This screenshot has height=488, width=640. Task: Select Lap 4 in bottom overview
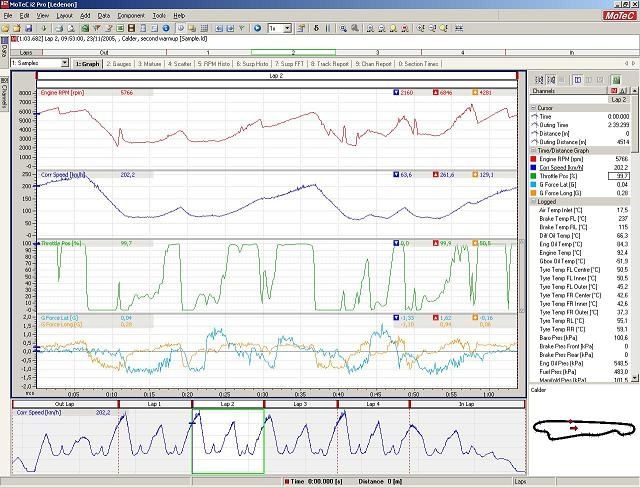[x=373, y=404]
